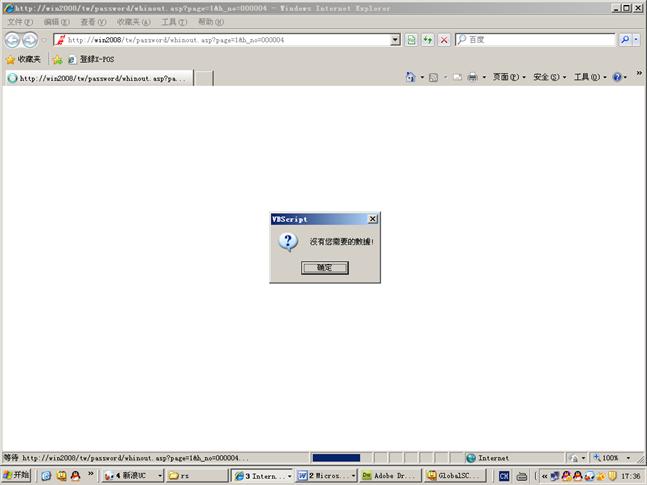Close the VBScript dialog with its X button
Screen dimensions: 647x485
[373, 219]
